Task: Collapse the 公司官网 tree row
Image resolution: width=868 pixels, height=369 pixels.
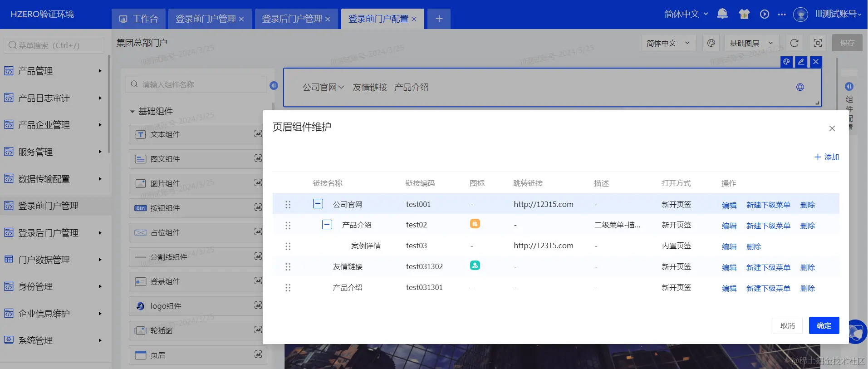Action: pyautogui.click(x=318, y=204)
